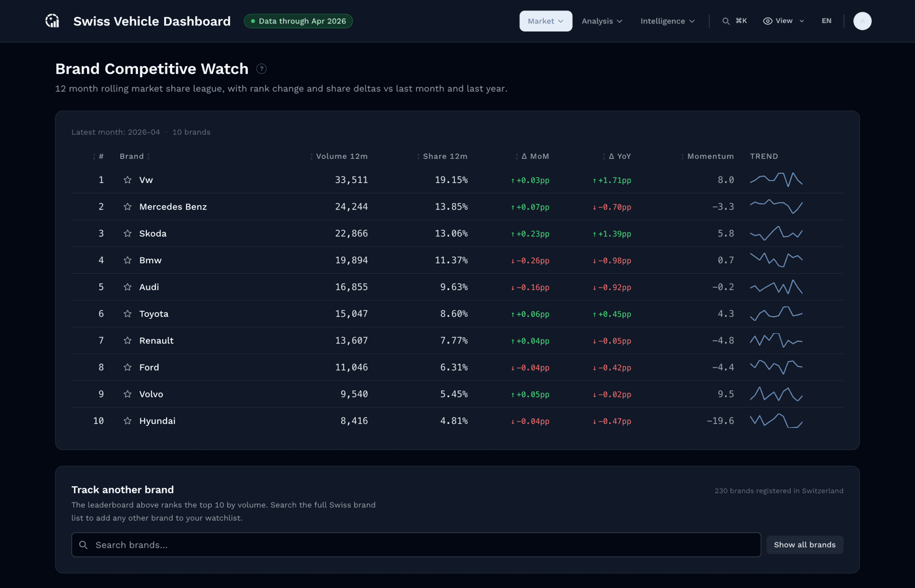
Task: View the Bmw trend sparkline
Action: point(776,260)
